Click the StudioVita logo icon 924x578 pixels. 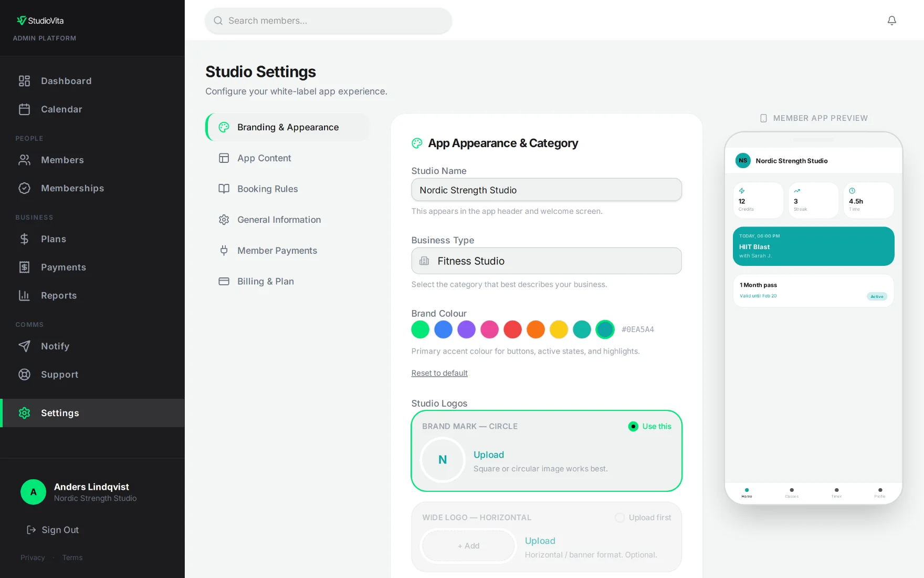[x=21, y=20]
